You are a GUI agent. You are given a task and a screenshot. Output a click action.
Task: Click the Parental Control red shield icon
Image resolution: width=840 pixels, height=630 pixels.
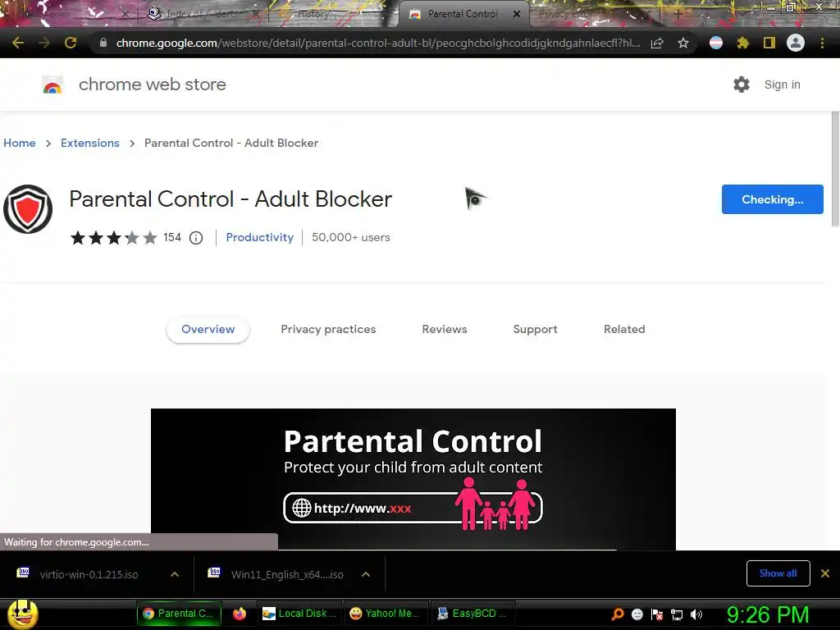[x=28, y=209]
